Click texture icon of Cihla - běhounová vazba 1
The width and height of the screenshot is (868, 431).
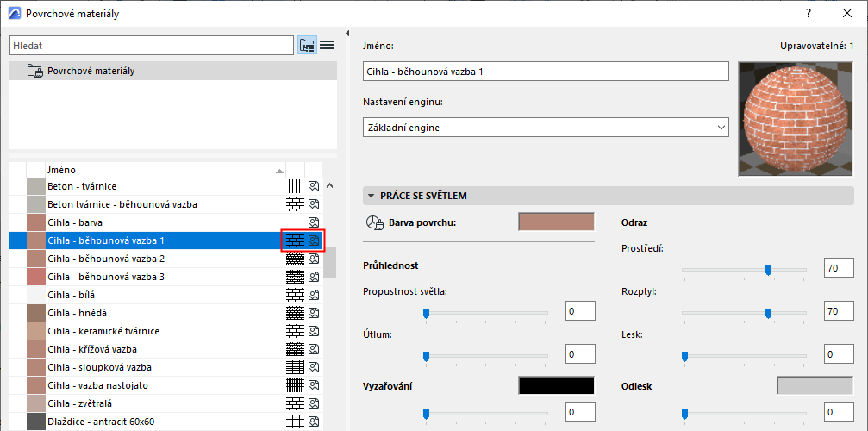click(314, 240)
